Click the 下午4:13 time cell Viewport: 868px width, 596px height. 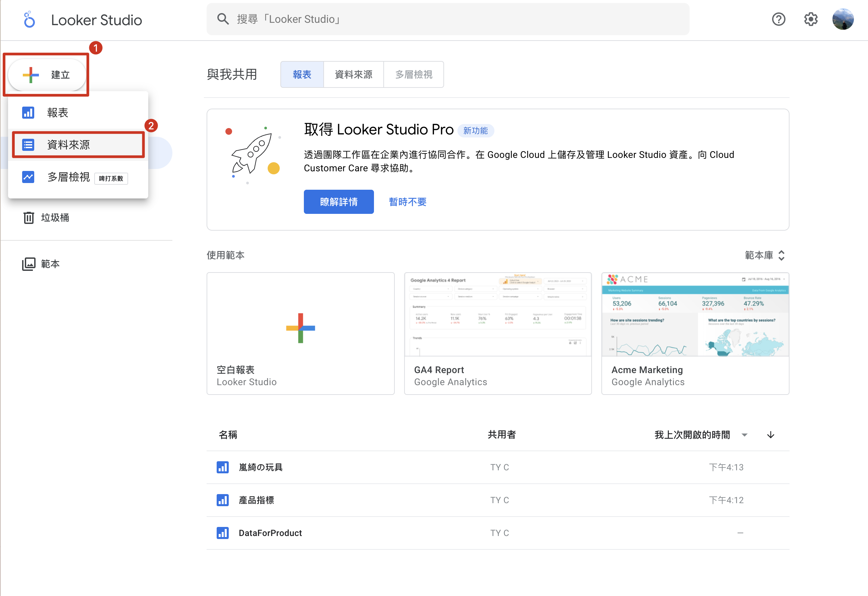(x=726, y=467)
